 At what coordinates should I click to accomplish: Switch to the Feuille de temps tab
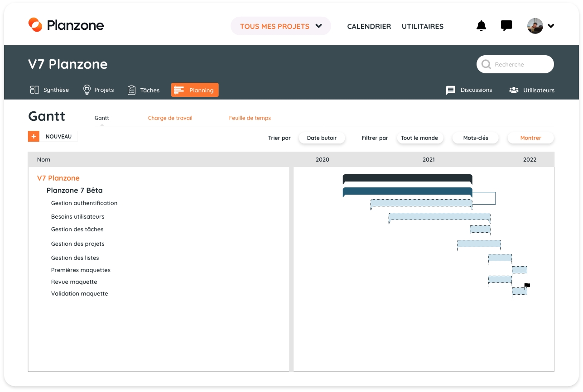250,118
